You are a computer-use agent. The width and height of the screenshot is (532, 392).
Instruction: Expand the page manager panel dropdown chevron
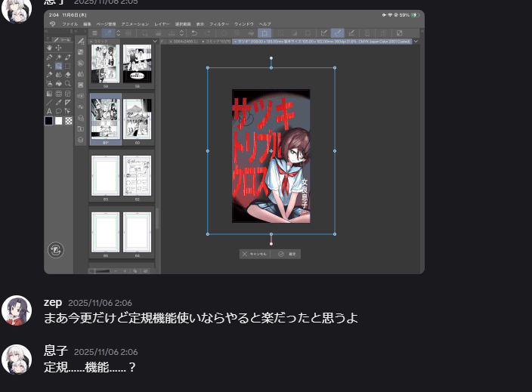tap(155, 42)
